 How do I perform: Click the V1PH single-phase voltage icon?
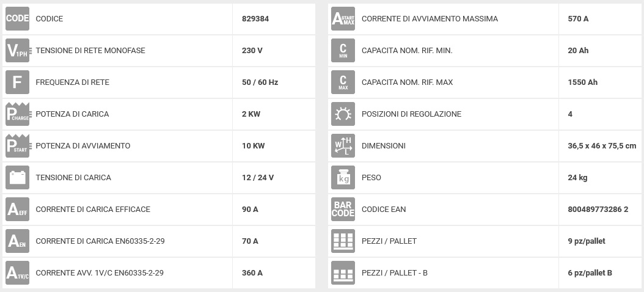pos(17,51)
